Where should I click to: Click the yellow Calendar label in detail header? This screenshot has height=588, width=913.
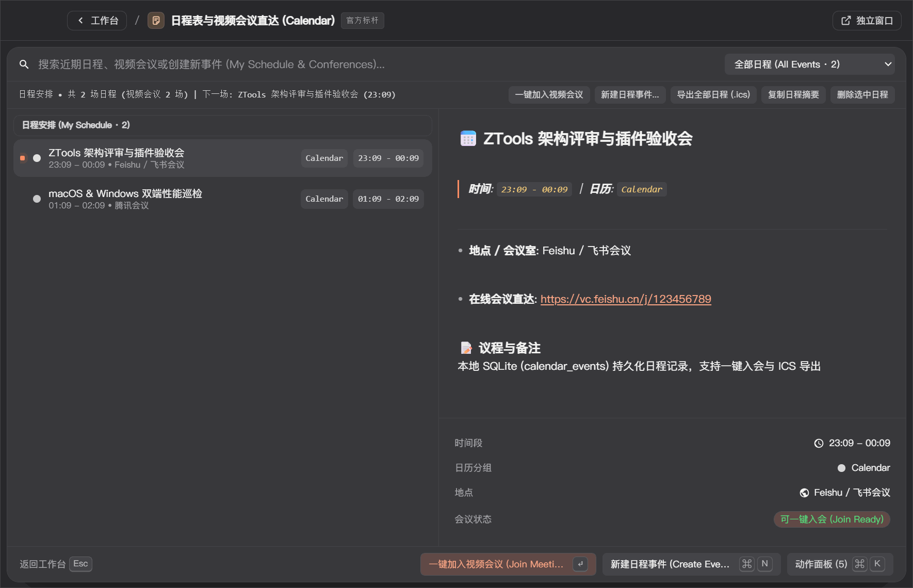(642, 189)
